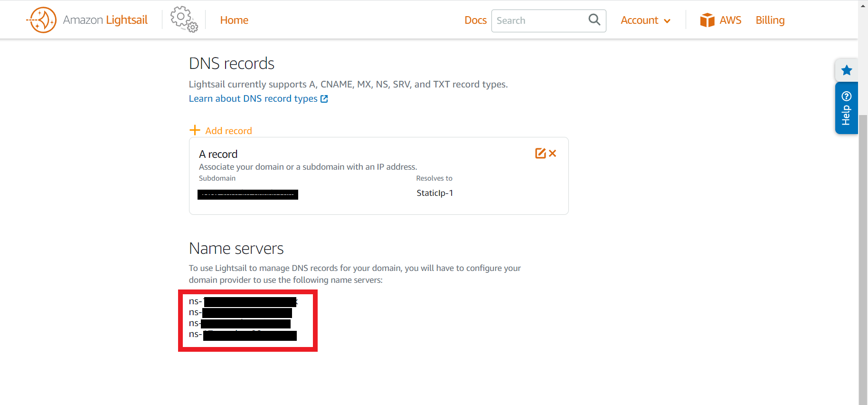Open the Billing page
The height and width of the screenshot is (405, 868).
(x=770, y=20)
